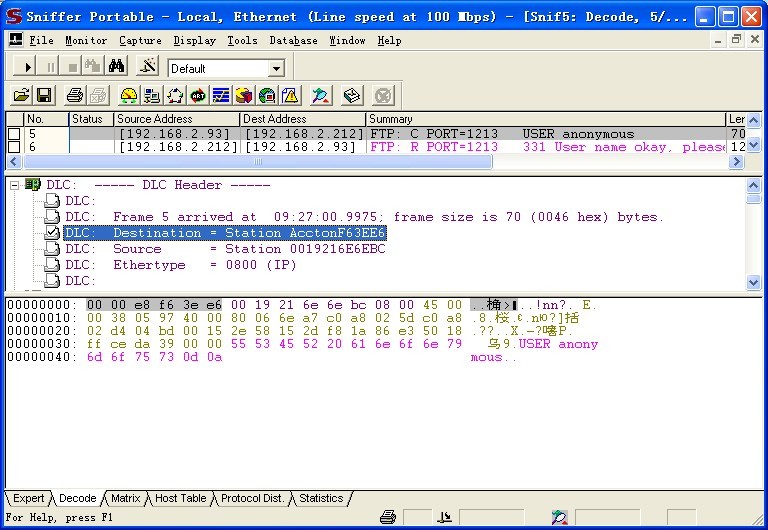Click the grayed print preview icon
Image resolution: width=768 pixels, height=530 pixels.
click(x=98, y=95)
